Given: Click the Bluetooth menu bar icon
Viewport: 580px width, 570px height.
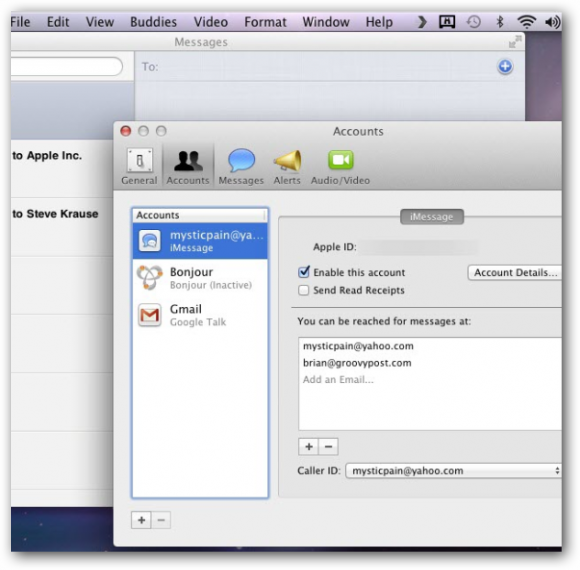Looking at the screenshot, I should [x=500, y=22].
